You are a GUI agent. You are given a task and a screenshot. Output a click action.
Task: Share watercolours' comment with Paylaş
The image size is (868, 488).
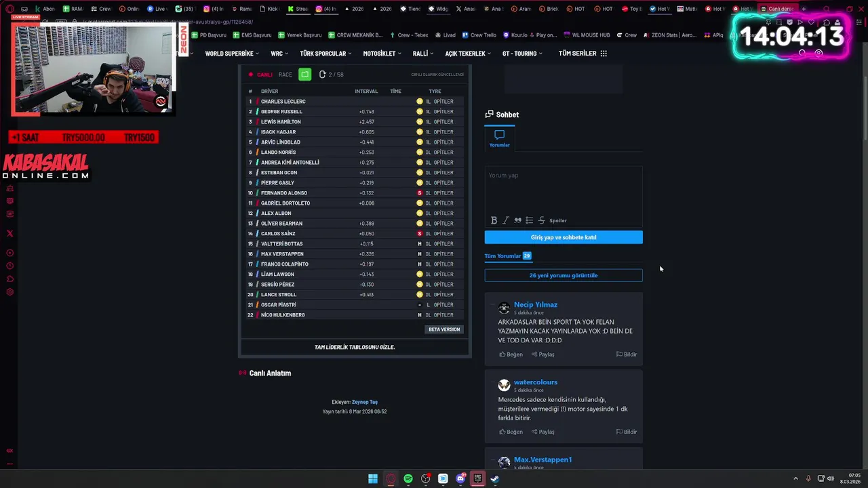pyautogui.click(x=543, y=432)
